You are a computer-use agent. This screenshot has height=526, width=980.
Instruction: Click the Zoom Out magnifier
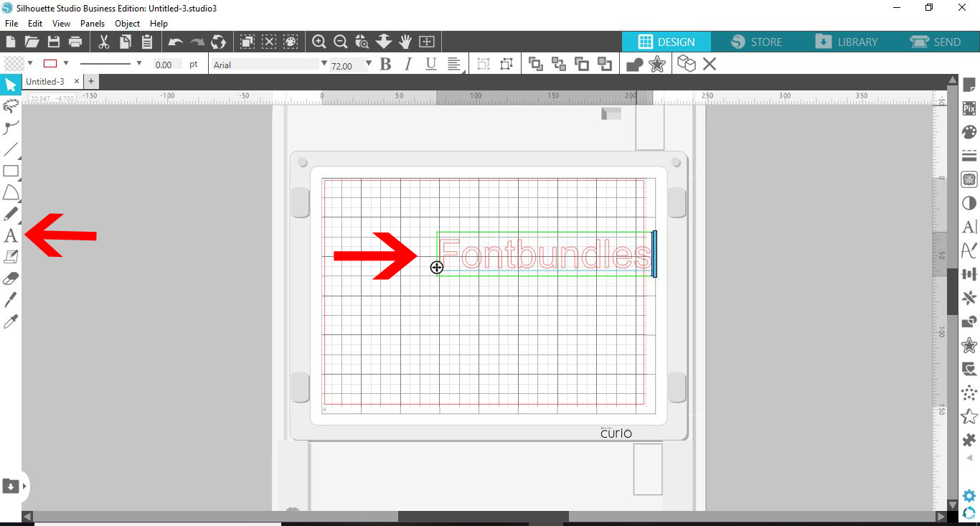(x=341, y=42)
